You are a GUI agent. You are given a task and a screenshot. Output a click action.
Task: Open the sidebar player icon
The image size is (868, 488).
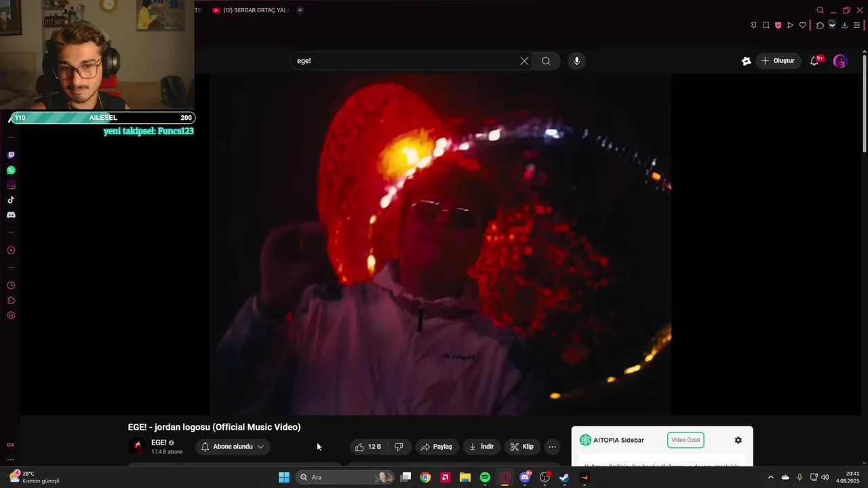tap(11, 250)
